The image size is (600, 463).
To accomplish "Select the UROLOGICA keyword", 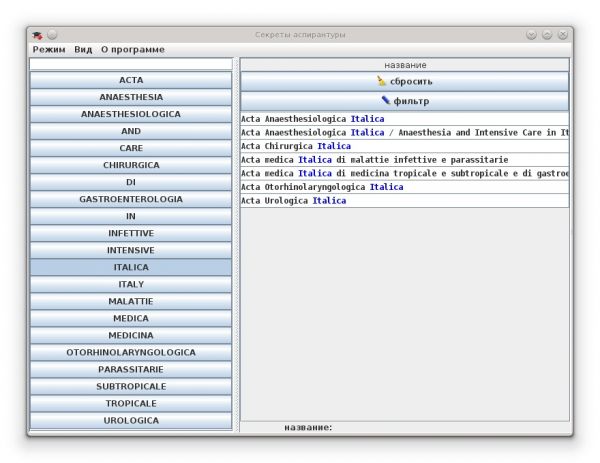I will coord(131,420).
